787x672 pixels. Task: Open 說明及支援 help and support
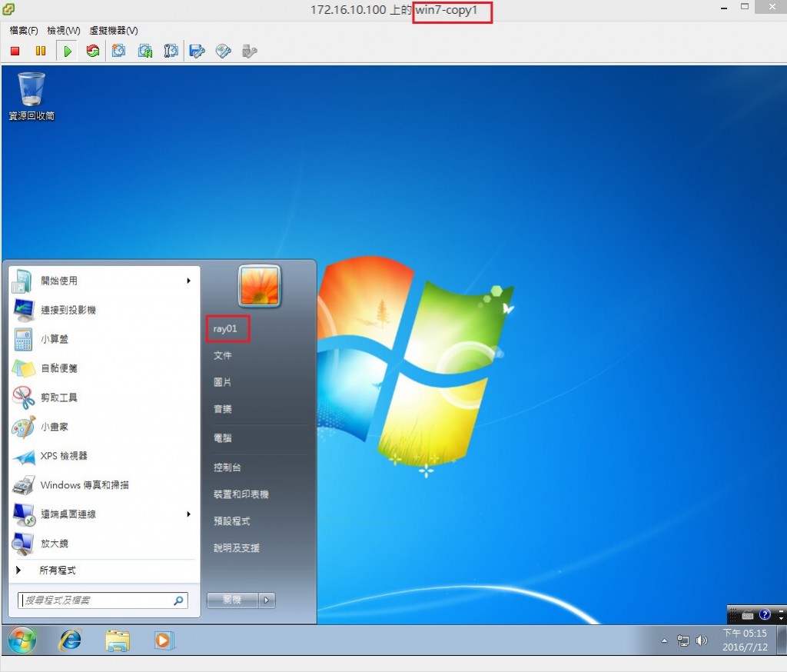tap(237, 548)
